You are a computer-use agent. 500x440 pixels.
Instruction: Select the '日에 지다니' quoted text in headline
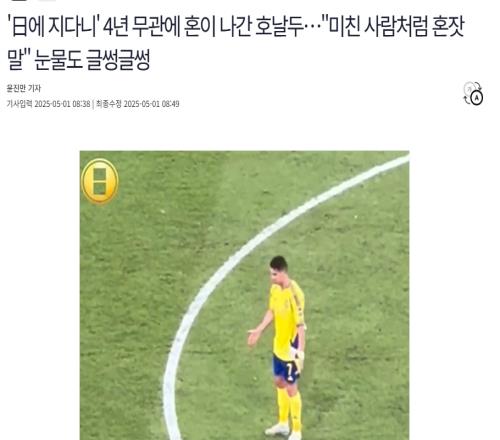click(x=52, y=27)
